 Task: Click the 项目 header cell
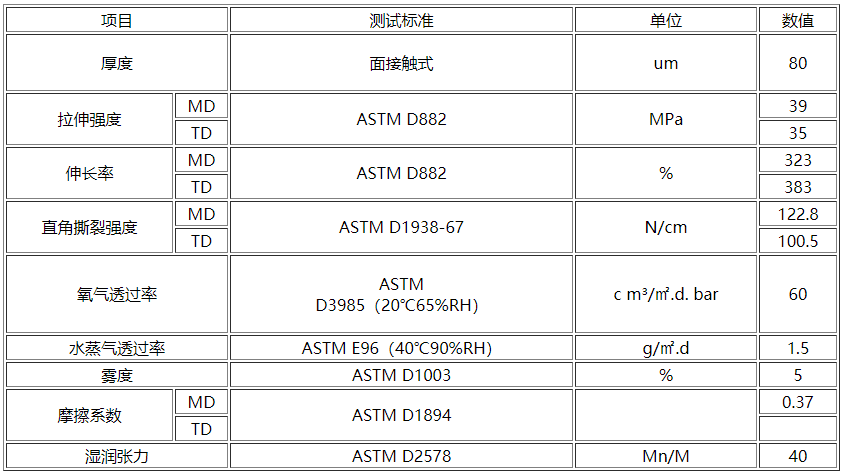(x=117, y=20)
